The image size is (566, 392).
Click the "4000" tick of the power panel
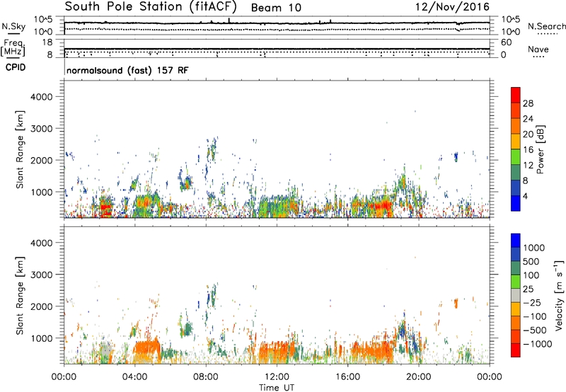pos(41,97)
